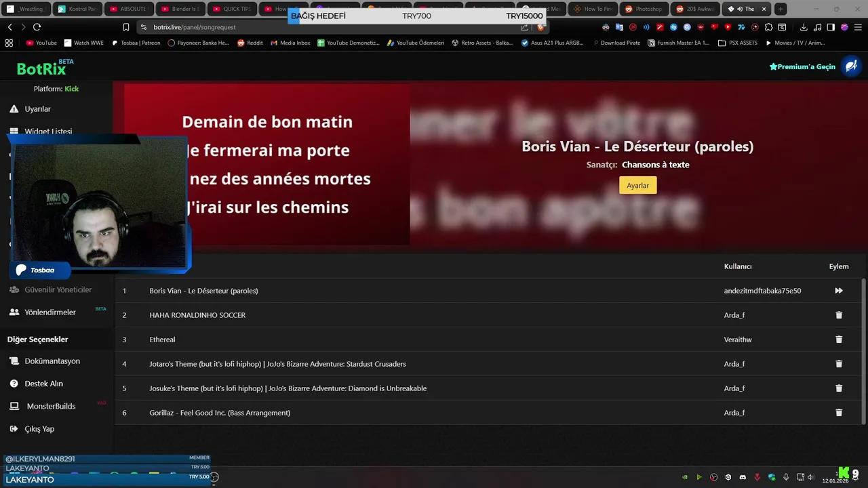Open the Brave Shields lion icon

click(x=540, y=27)
